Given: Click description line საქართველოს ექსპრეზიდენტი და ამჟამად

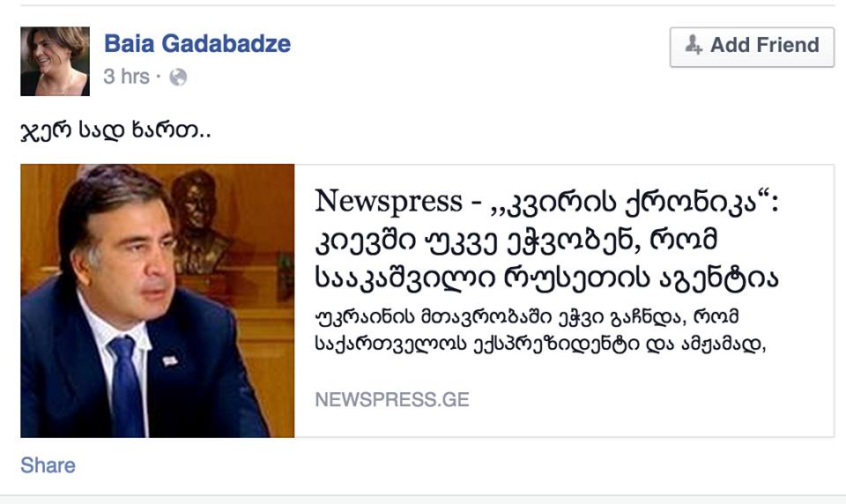Looking at the screenshot, I should pyautogui.click(x=540, y=345).
